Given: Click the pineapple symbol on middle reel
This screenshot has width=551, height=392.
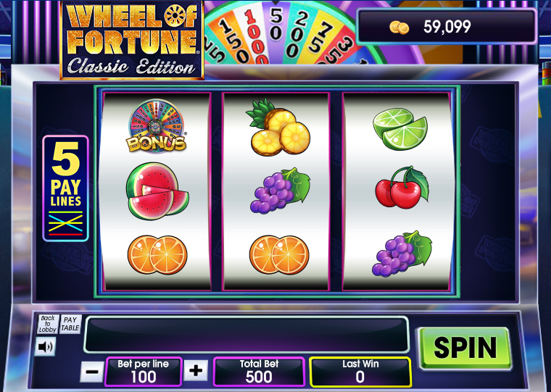Looking at the screenshot, I should (x=278, y=128).
